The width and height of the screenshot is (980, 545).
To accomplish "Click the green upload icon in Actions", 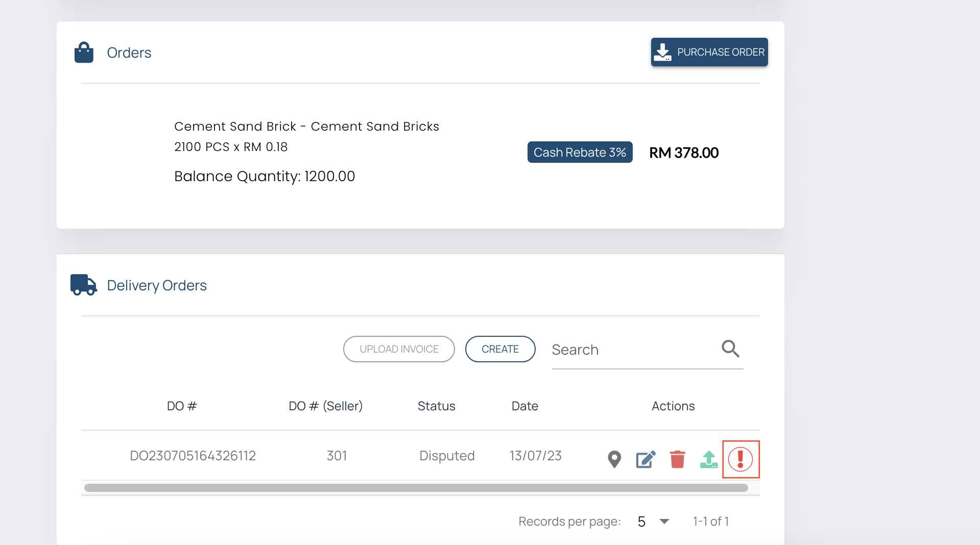I will point(709,459).
